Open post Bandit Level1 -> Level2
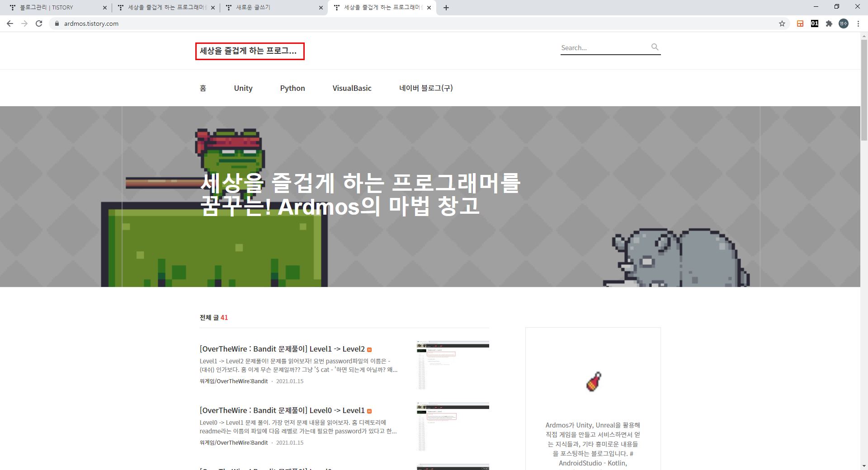 (x=282, y=349)
